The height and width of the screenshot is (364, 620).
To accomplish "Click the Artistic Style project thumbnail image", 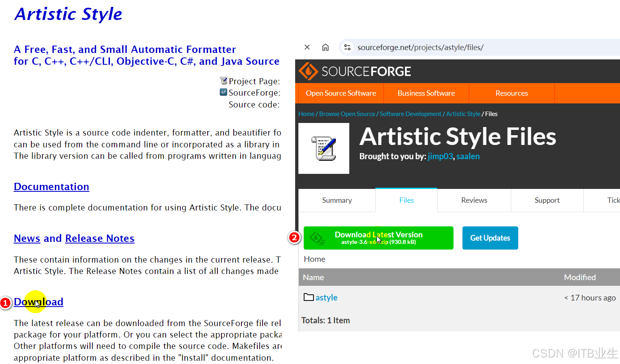I will coord(324,149).
